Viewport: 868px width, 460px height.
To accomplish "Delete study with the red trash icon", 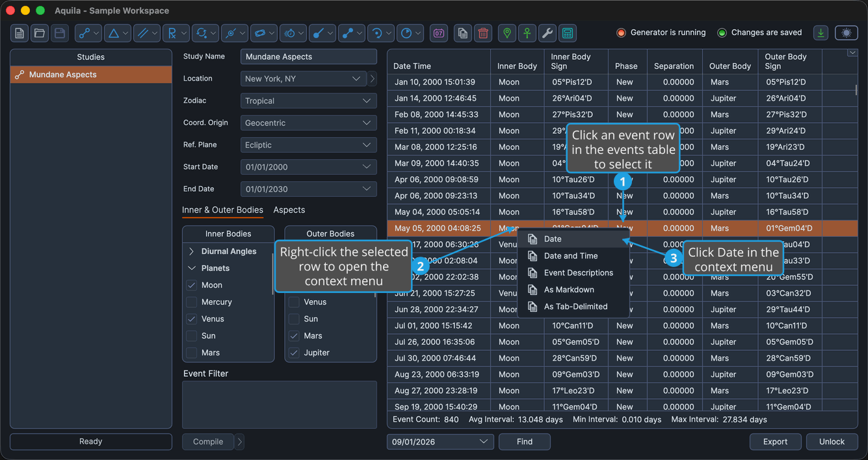I will click(x=483, y=33).
